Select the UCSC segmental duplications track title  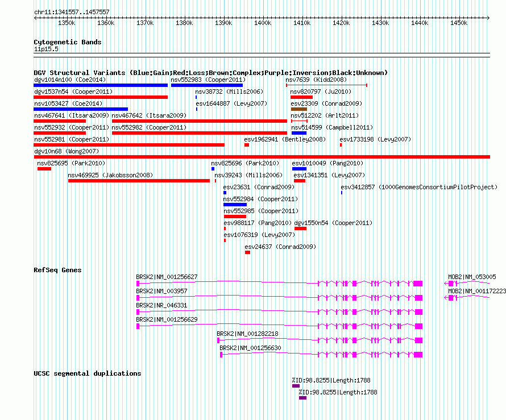click(88, 373)
